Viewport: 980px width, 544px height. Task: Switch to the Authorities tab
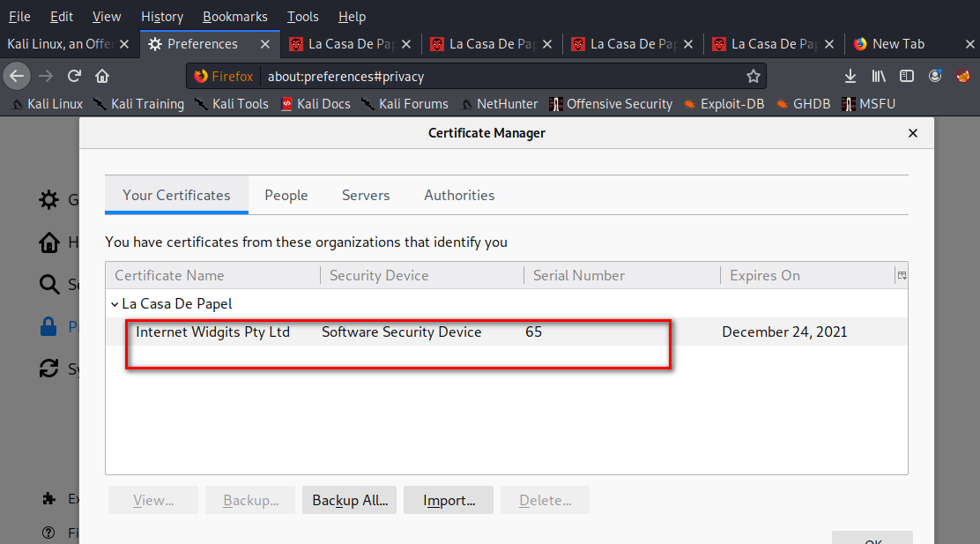click(459, 195)
